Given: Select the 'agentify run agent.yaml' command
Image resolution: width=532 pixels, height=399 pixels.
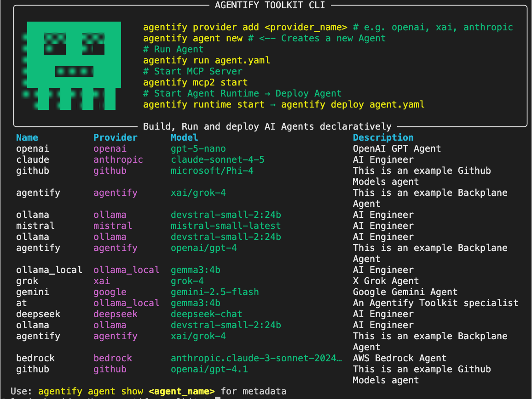Looking at the screenshot, I should 207,60.
